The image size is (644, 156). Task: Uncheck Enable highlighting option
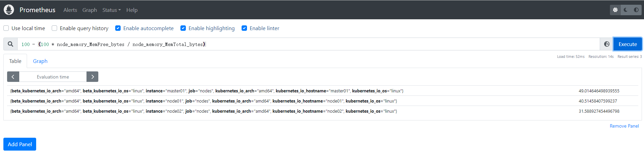[x=183, y=28]
